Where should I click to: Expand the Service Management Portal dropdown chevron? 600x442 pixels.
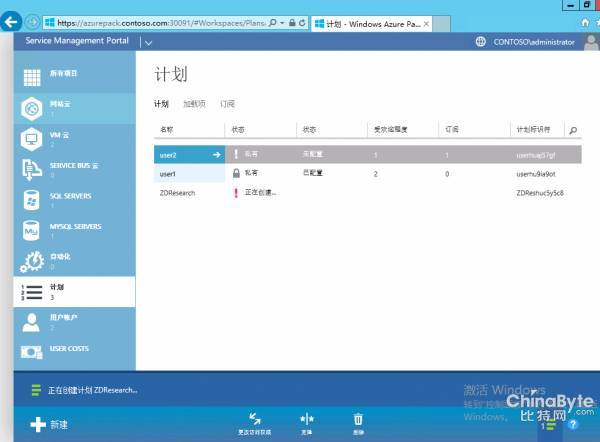coord(148,43)
